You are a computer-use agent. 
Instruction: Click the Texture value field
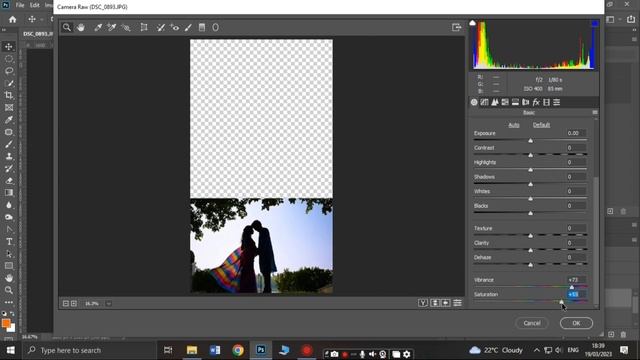575,228
